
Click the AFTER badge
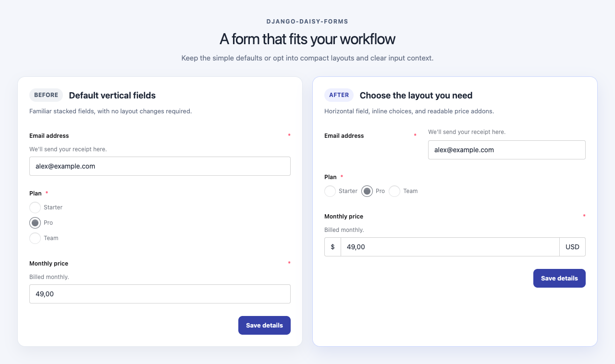(339, 95)
